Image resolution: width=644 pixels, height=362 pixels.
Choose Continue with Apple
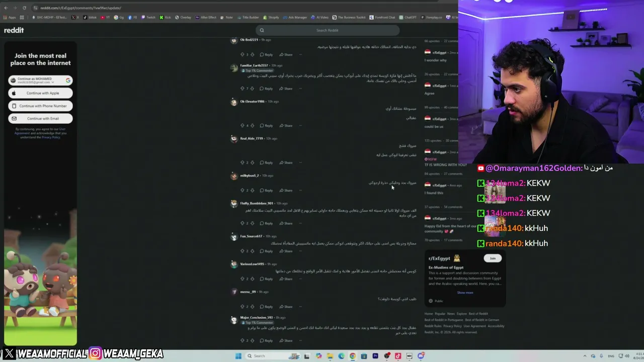point(40,93)
